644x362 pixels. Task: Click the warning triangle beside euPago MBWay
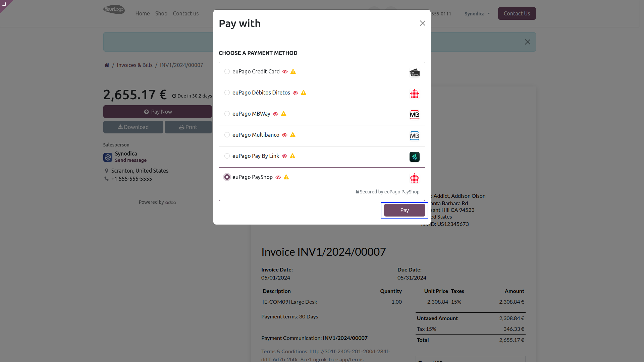tap(284, 114)
